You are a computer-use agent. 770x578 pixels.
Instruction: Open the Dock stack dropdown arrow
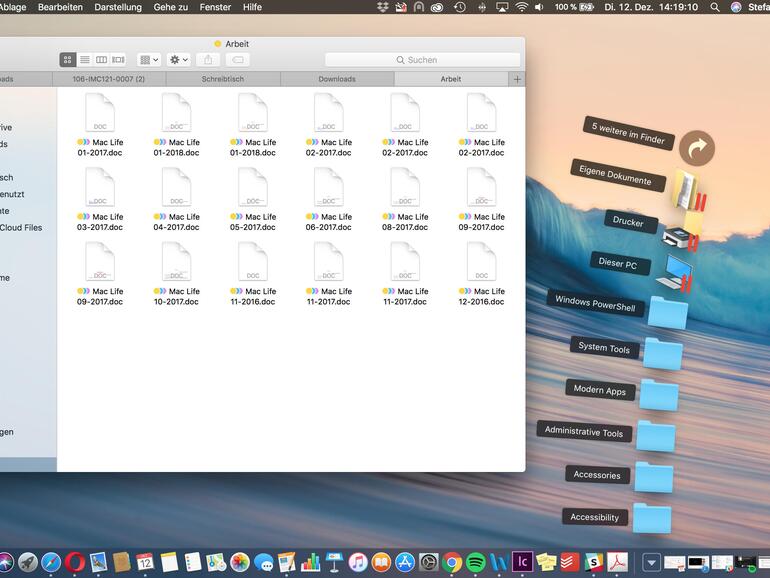[651, 563]
